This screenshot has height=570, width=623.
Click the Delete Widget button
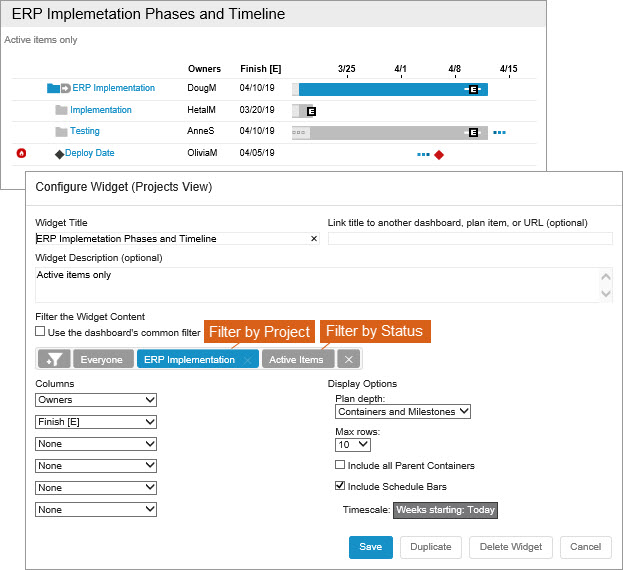point(509,547)
